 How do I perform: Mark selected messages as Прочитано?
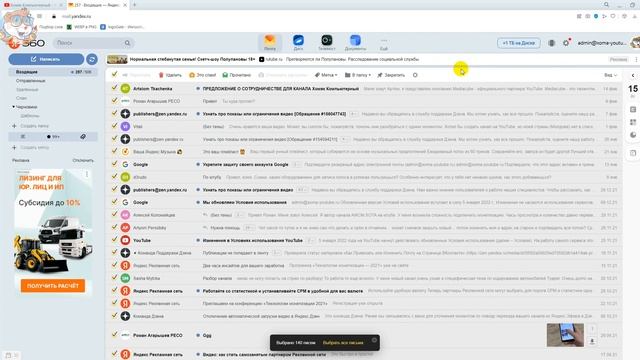coord(236,75)
